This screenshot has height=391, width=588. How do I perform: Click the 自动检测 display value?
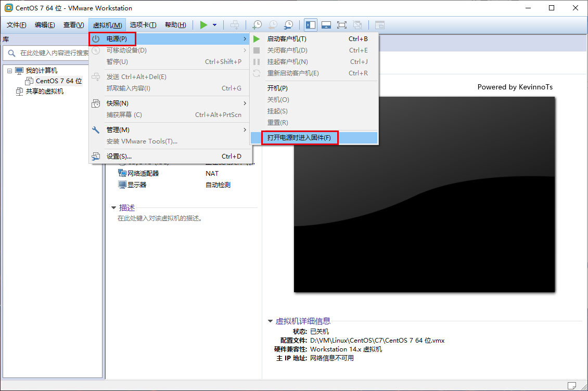tap(218, 185)
